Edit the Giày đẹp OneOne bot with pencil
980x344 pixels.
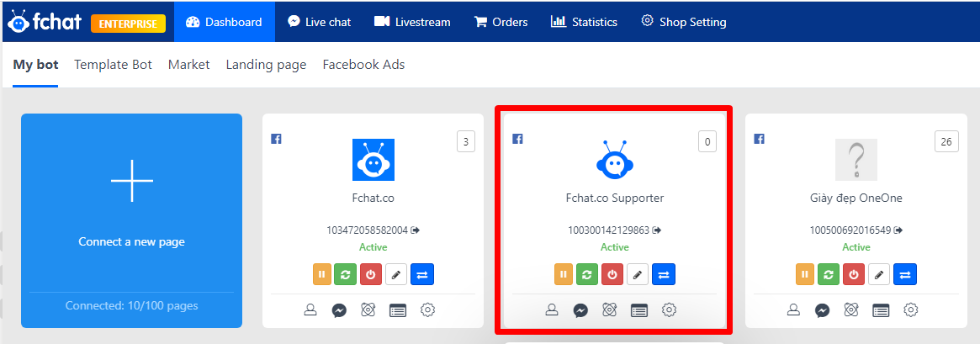879,274
